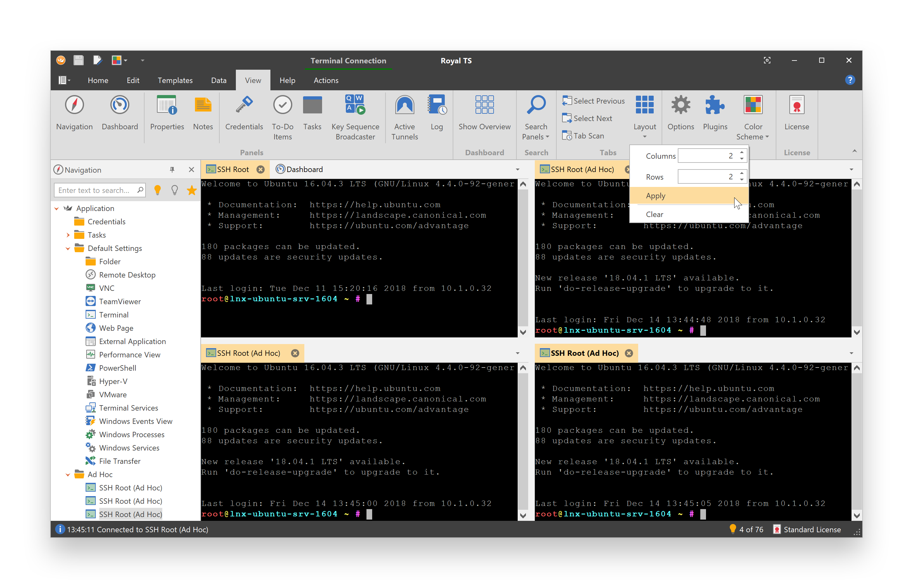
Task: Pin the Navigation panel
Action: click(x=172, y=169)
